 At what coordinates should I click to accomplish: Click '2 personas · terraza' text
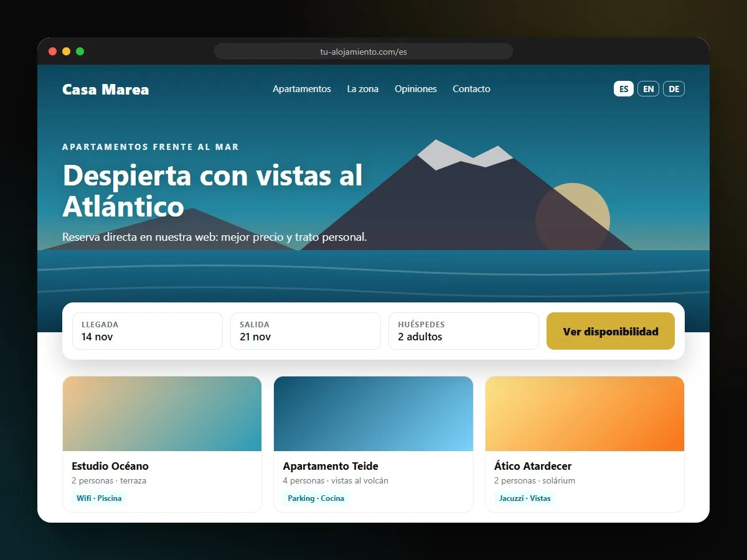pyautogui.click(x=109, y=481)
